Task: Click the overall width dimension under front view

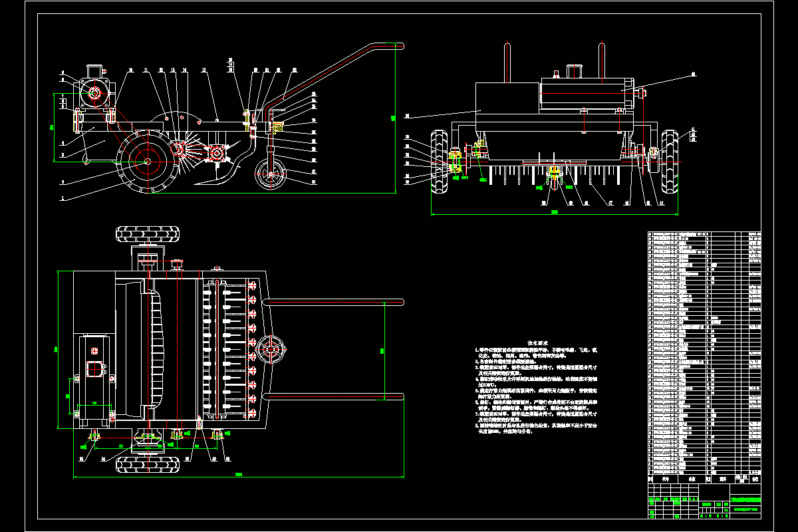Action: tap(555, 213)
